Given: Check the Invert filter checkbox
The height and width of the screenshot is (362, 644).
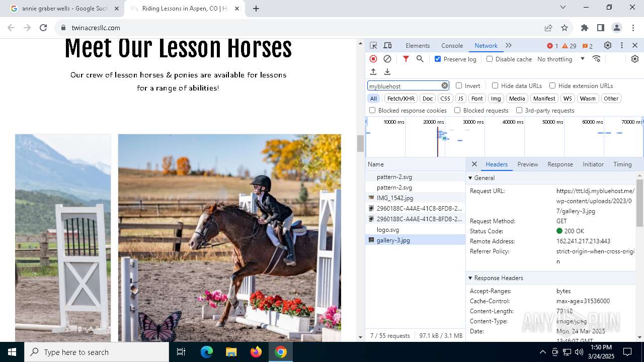Looking at the screenshot, I should [459, 85].
